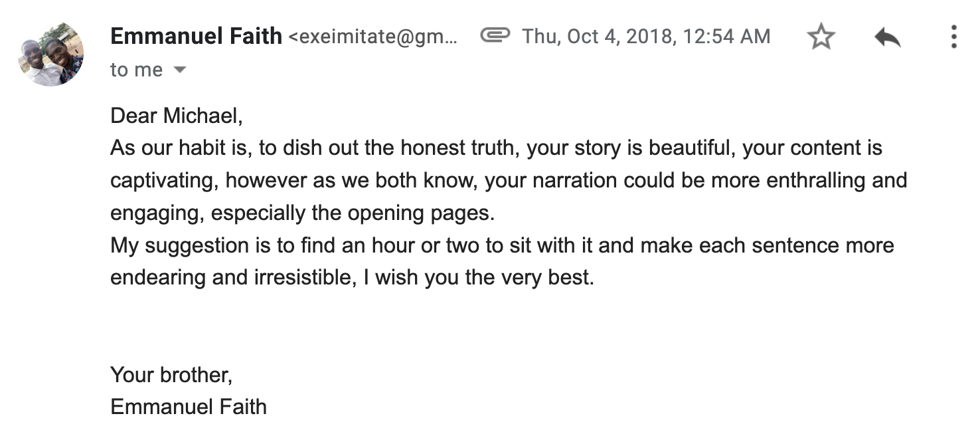This screenshot has width=980, height=436.
Task: Expand recipient details arrow beside 'to me'
Action: [179, 70]
